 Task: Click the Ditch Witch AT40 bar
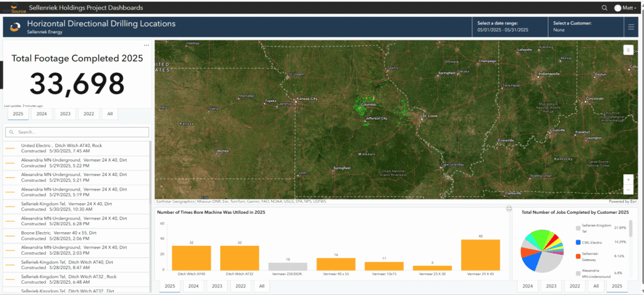191,258
